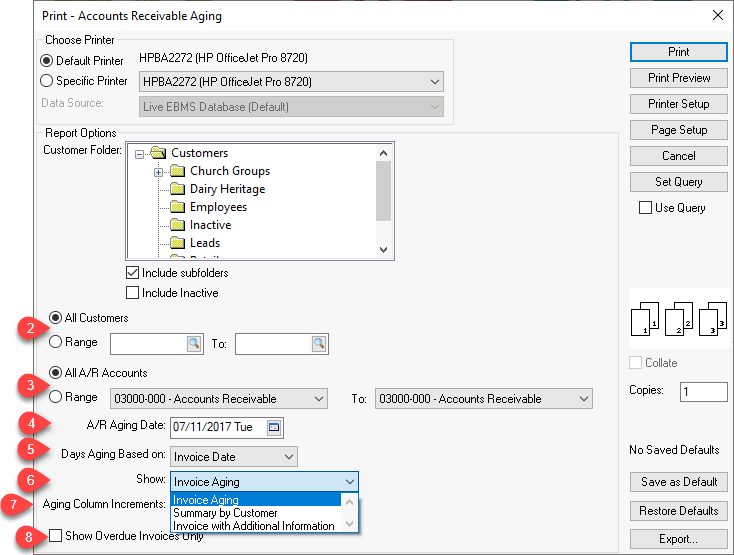Choose Invoice with Additional Information option
The width and height of the screenshot is (734, 555).
[x=254, y=526]
